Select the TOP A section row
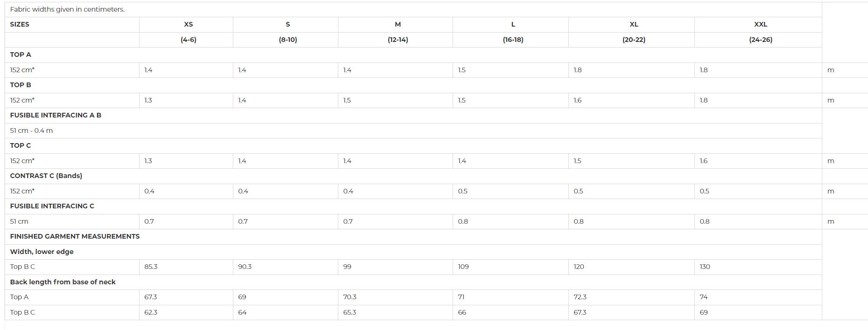This screenshot has width=868, height=330. tap(413, 55)
